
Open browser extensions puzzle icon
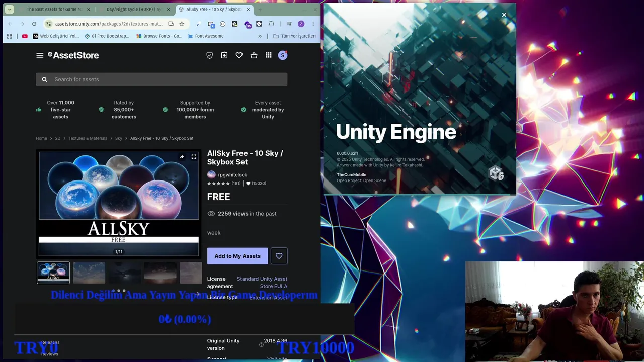pos(271,24)
